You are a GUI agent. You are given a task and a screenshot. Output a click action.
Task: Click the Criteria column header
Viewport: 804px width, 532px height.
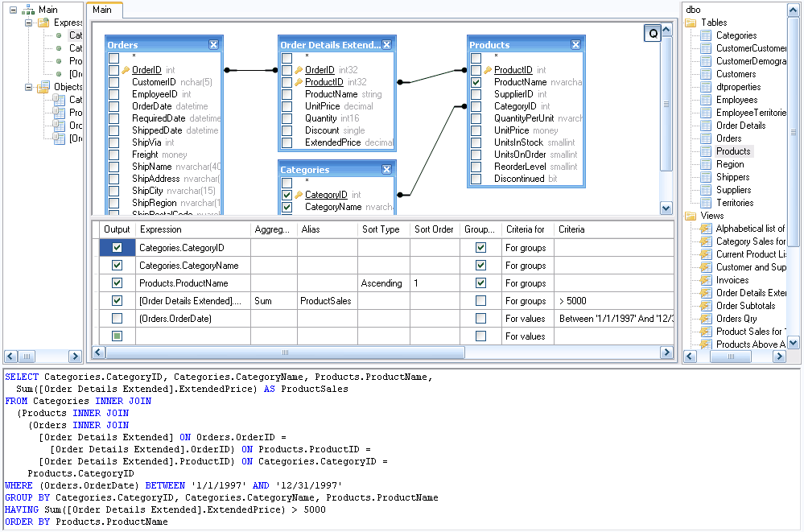(x=614, y=229)
